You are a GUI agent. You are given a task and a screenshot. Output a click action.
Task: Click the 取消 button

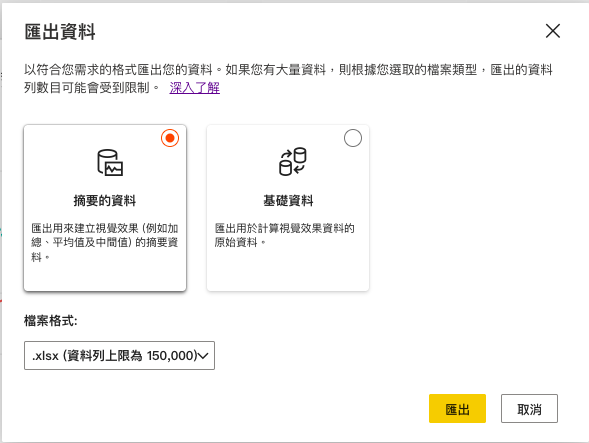pos(529,408)
